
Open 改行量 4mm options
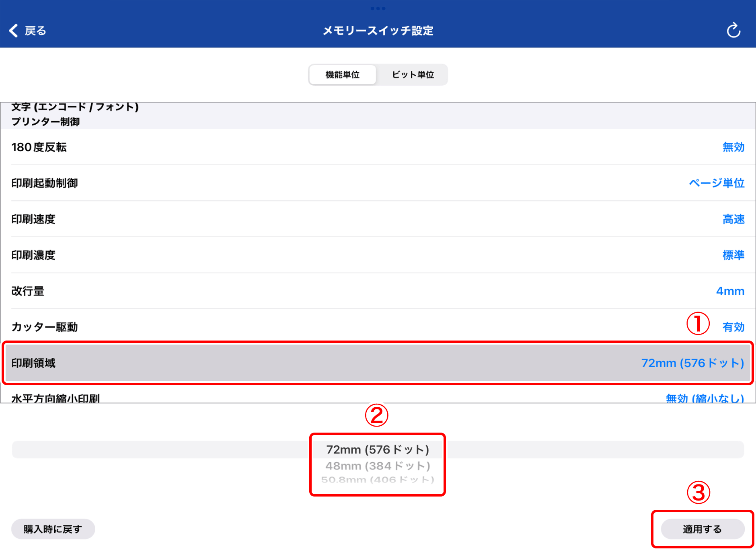pyautogui.click(x=730, y=291)
